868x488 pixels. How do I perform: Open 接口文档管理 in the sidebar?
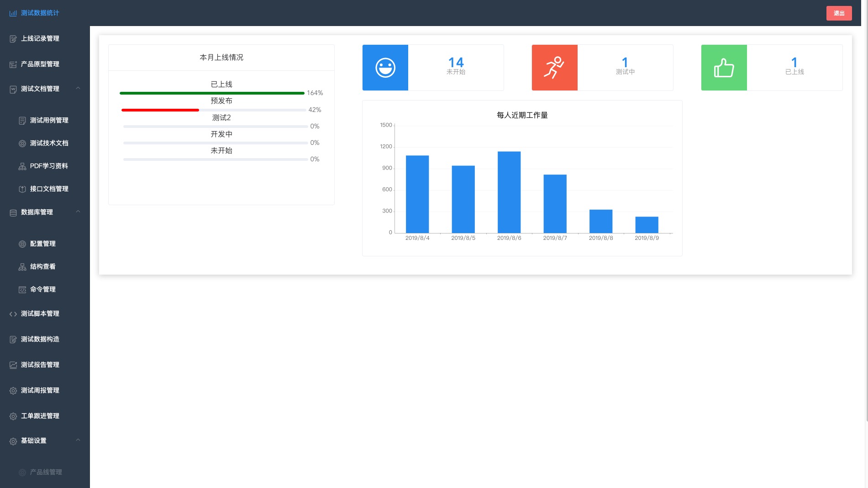pyautogui.click(x=45, y=189)
